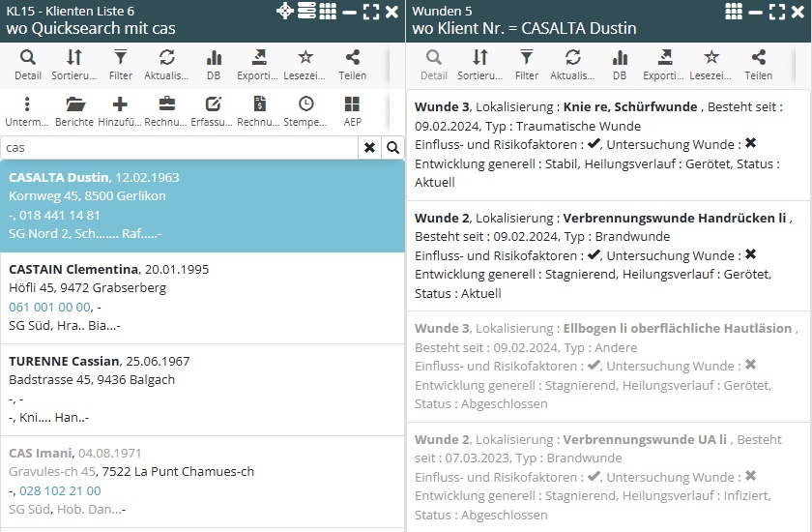
Task: Open Sortierung options in Wunden panel
Action: coord(479,64)
